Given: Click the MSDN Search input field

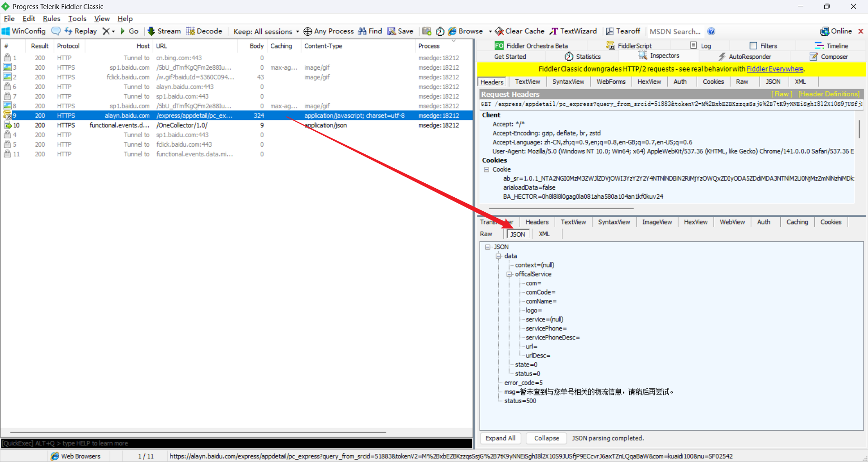Looking at the screenshot, I should 675,31.
